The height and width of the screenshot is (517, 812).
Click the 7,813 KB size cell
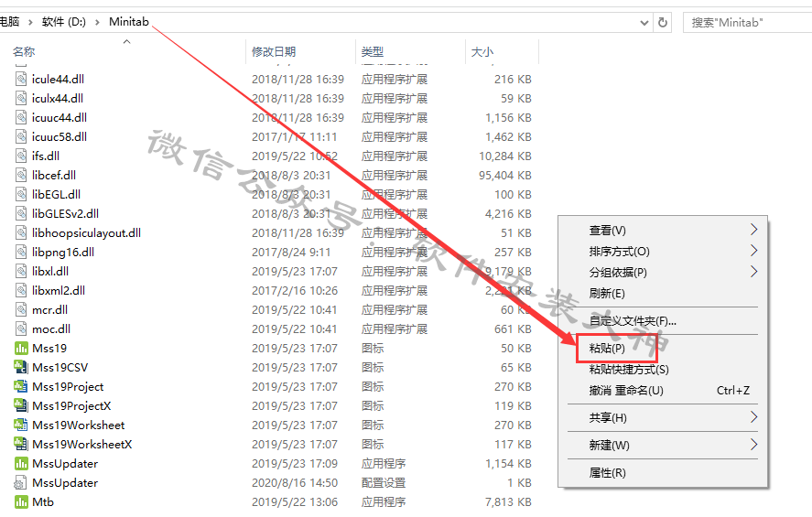click(x=508, y=502)
